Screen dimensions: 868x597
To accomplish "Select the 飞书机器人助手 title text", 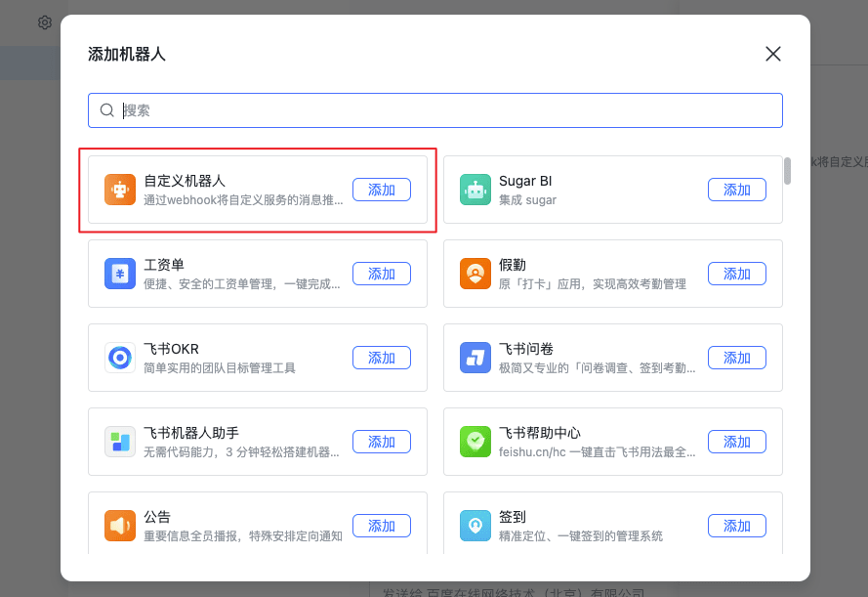I will coord(191,433).
